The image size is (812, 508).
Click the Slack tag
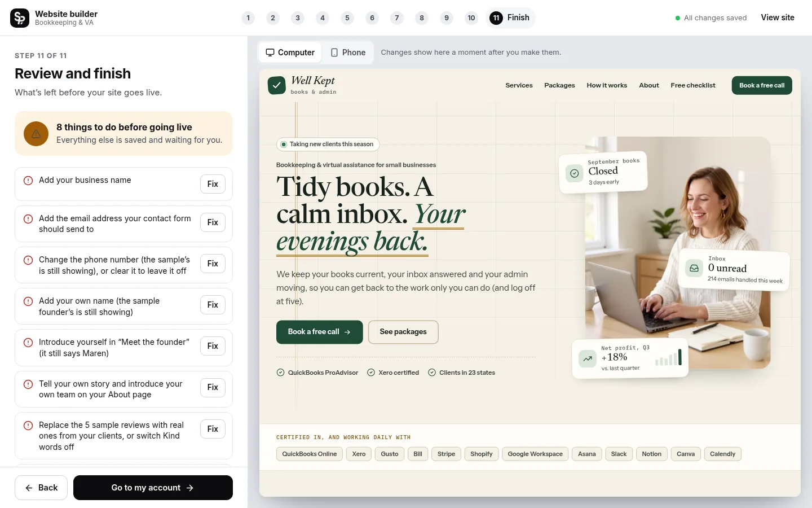619,454
